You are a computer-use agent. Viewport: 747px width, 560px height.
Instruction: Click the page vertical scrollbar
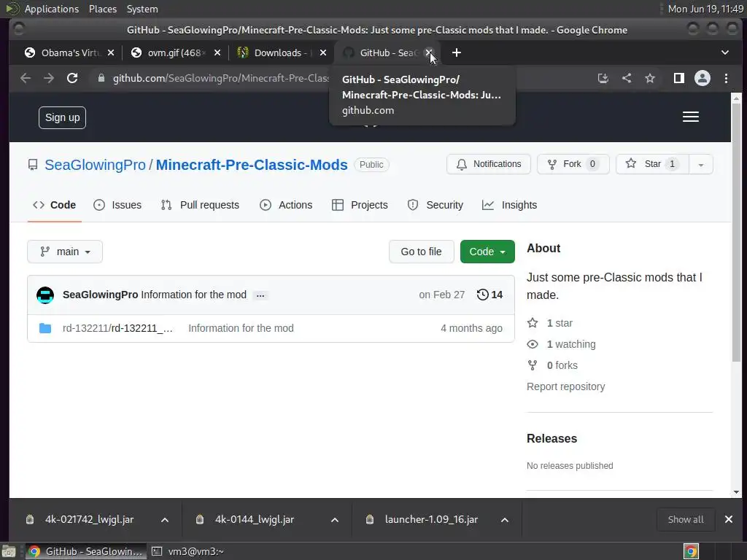[736, 233]
